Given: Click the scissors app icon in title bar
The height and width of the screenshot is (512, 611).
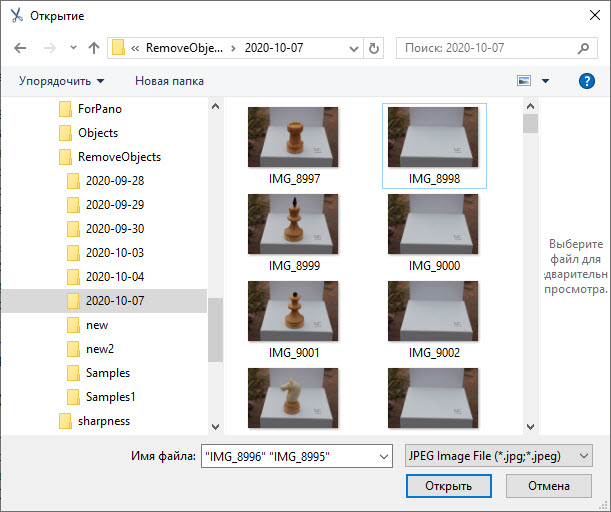Looking at the screenshot, I should point(17,16).
